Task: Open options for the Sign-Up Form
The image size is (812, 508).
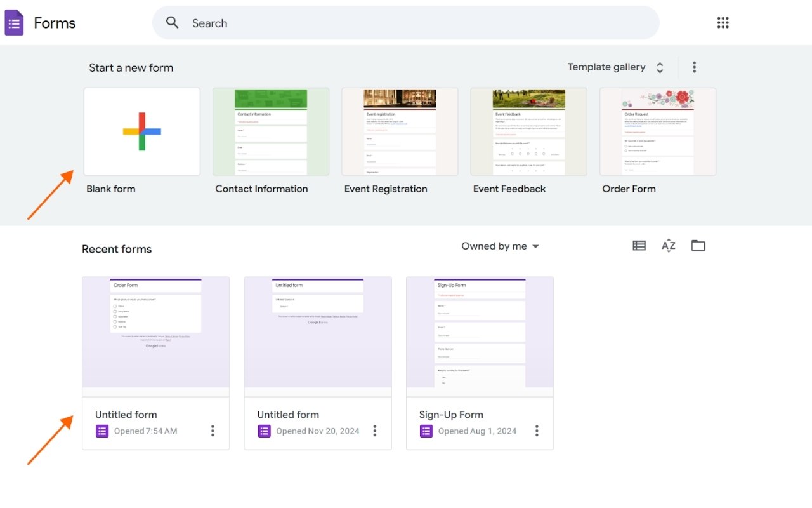Action: point(537,431)
